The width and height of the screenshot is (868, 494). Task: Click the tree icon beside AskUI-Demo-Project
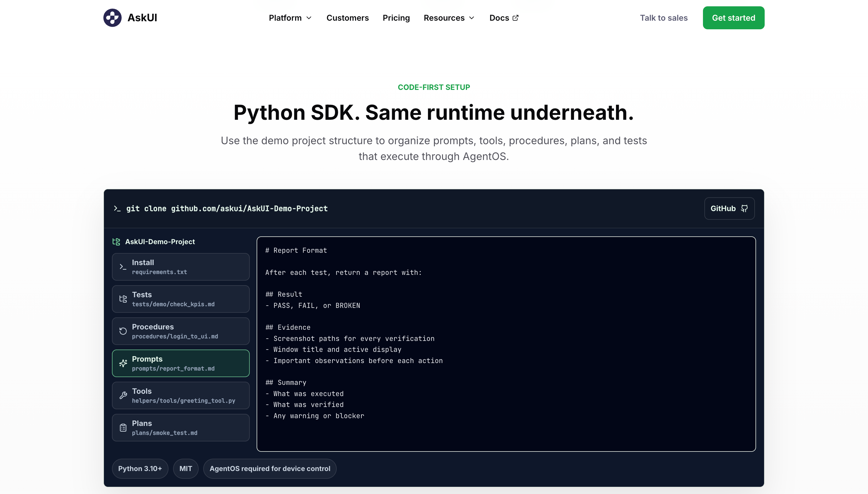pyautogui.click(x=116, y=242)
